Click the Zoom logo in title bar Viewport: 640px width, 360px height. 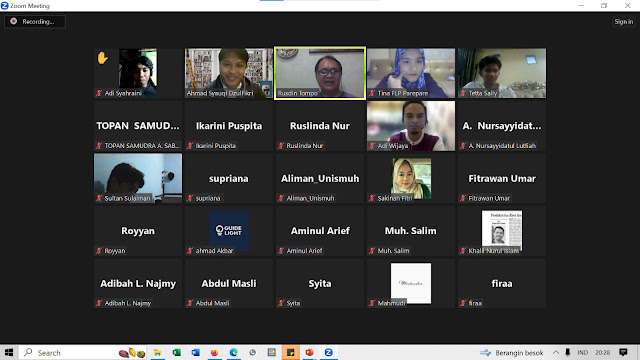pyautogui.click(x=4, y=5)
